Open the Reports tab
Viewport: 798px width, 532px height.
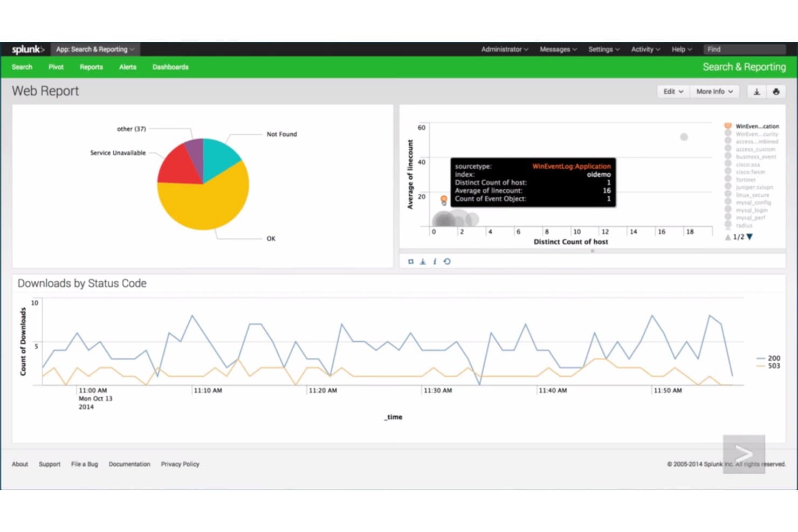91,67
